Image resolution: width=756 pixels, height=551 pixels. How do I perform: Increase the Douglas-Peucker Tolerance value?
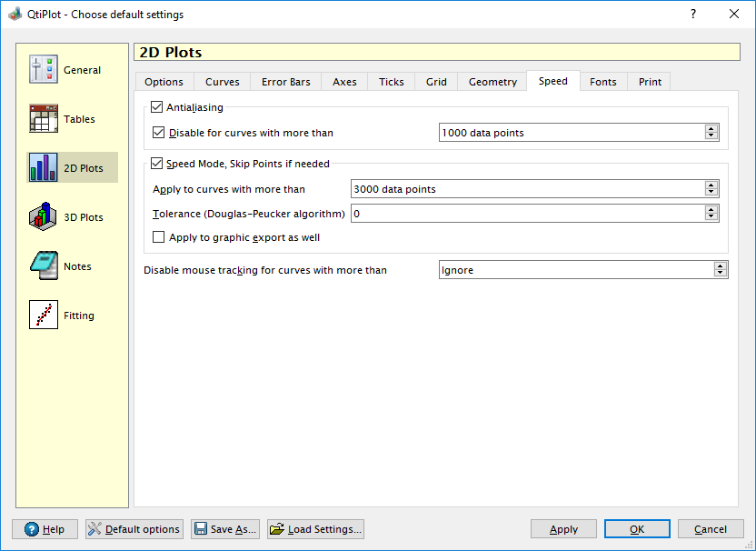(x=711, y=210)
